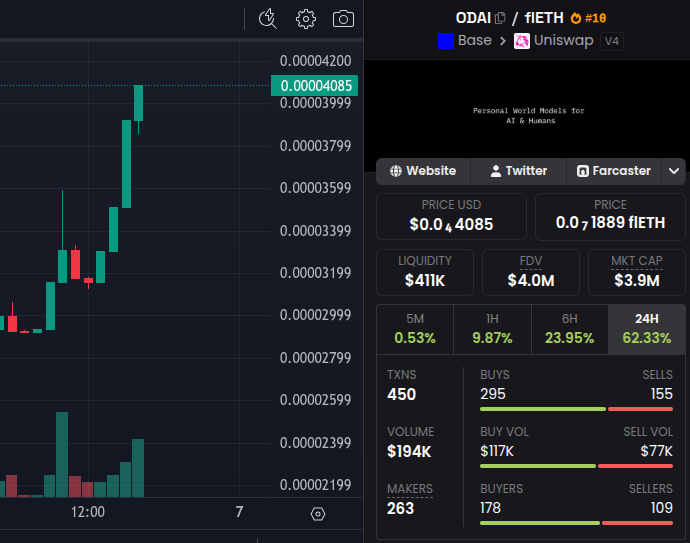Click the ODAI token name
The image size is (690, 543).
473,18
